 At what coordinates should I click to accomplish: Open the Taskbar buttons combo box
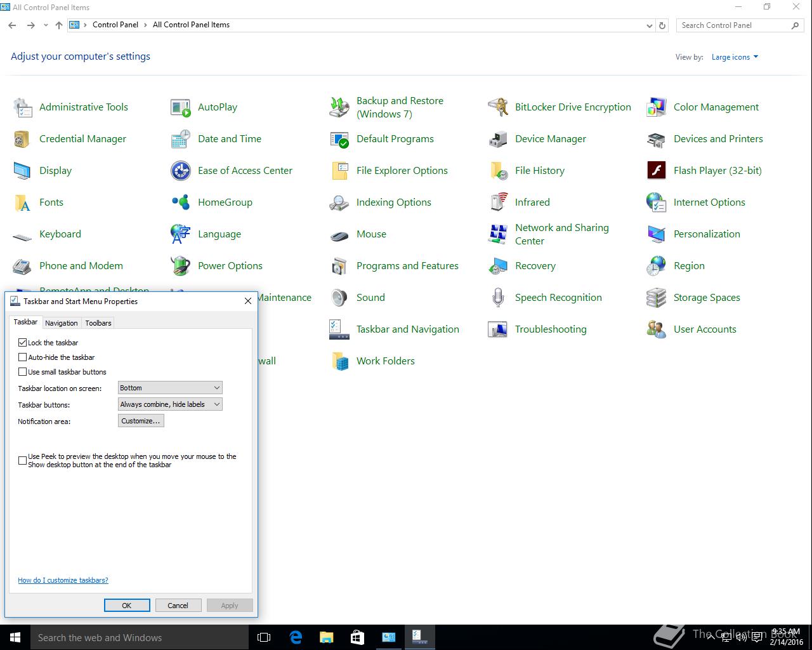pyautogui.click(x=170, y=404)
